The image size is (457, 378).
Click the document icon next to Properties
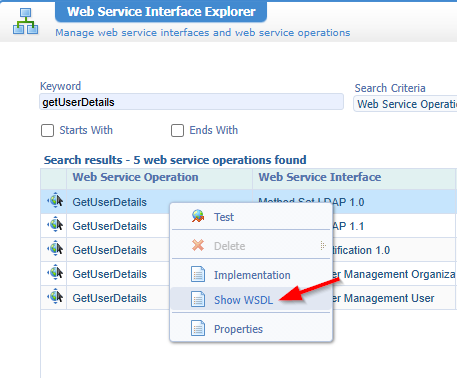click(x=198, y=328)
